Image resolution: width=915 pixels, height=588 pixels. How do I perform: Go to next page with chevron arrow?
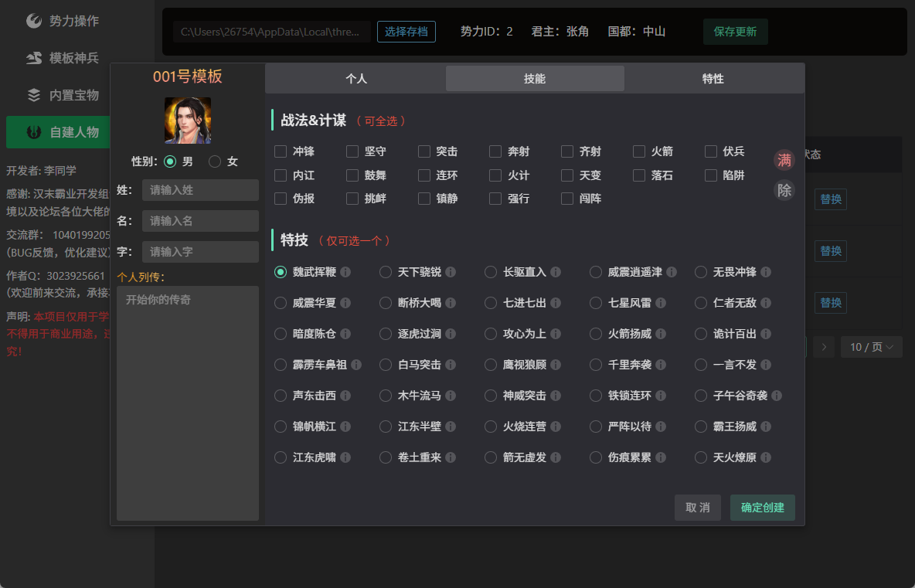coord(824,347)
